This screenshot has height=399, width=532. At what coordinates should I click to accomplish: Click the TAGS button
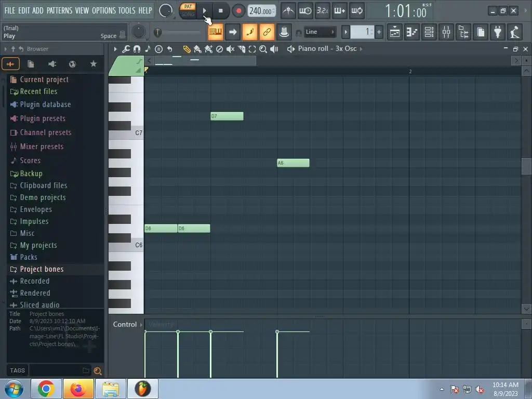pos(17,370)
